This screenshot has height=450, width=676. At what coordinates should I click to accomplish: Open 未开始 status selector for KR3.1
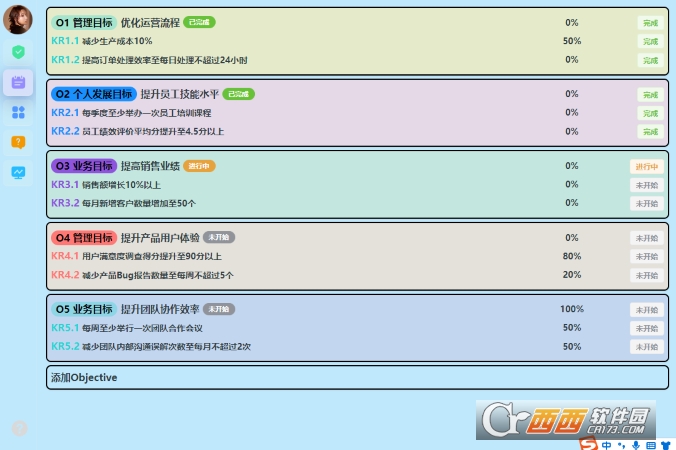(x=647, y=185)
